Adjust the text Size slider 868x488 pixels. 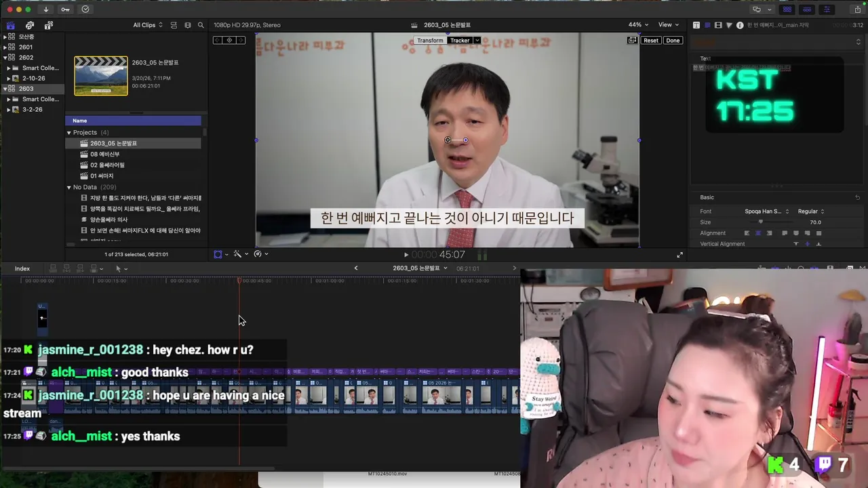(760, 222)
